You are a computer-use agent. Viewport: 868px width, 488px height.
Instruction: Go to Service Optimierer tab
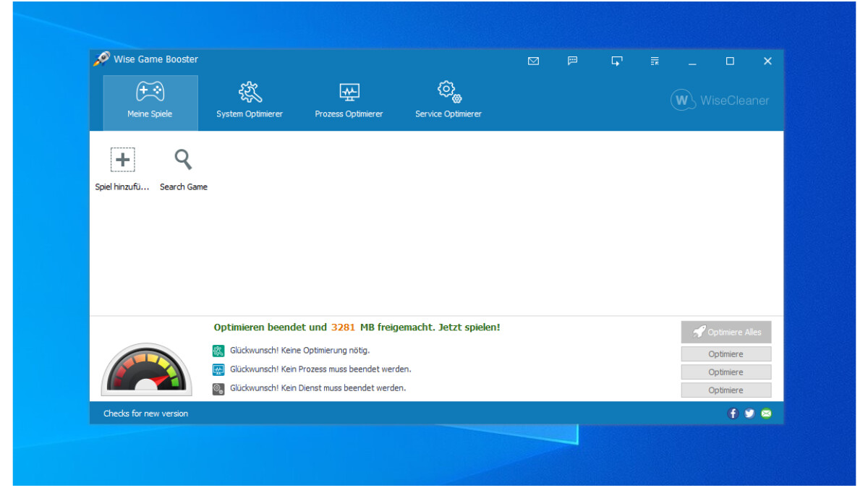coord(448,102)
